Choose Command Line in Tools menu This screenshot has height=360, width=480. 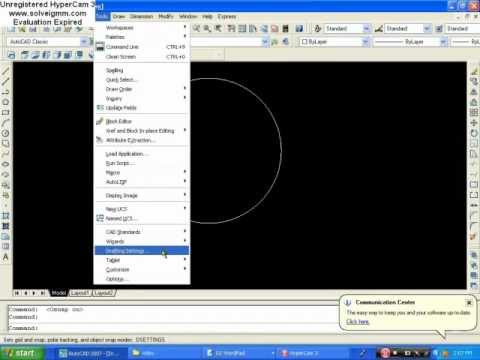[142, 47]
